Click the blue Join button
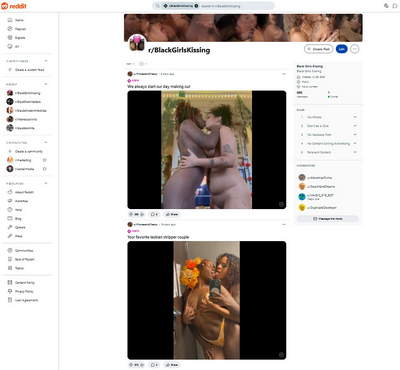 click(341, 49)
